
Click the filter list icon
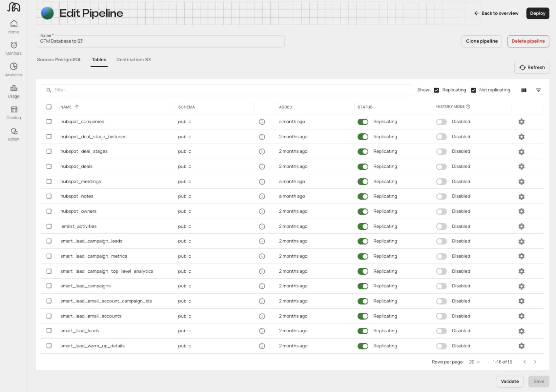[x=538, y=90]
